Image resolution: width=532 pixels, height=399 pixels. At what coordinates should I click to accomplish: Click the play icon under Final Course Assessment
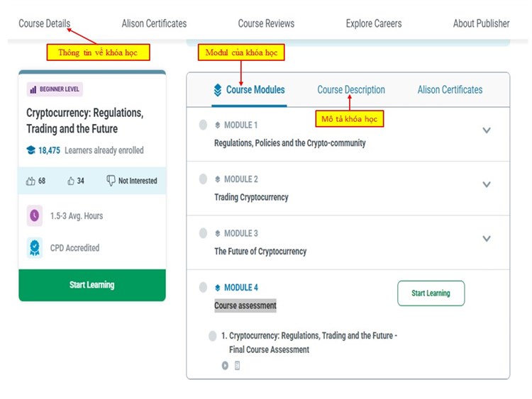point(225,366)
